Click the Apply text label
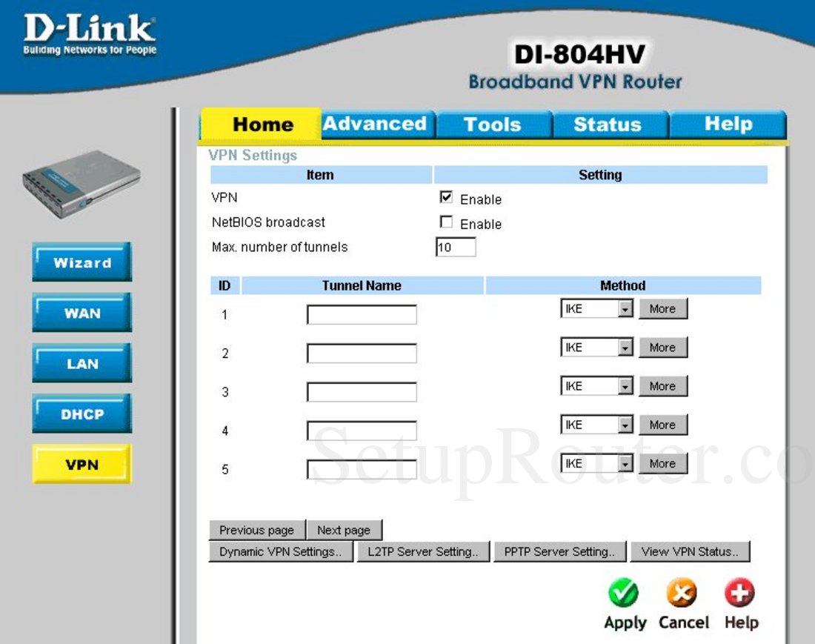Screen dimensions: 815x644 625,623
